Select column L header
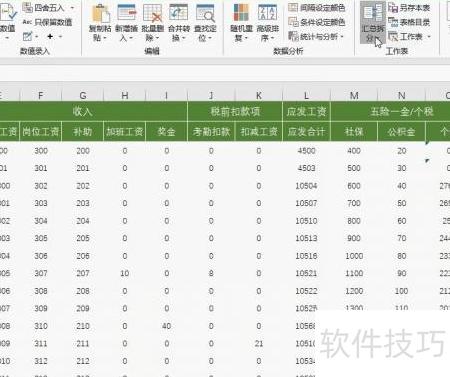450x377 pixels. click(x=306, y=96)
